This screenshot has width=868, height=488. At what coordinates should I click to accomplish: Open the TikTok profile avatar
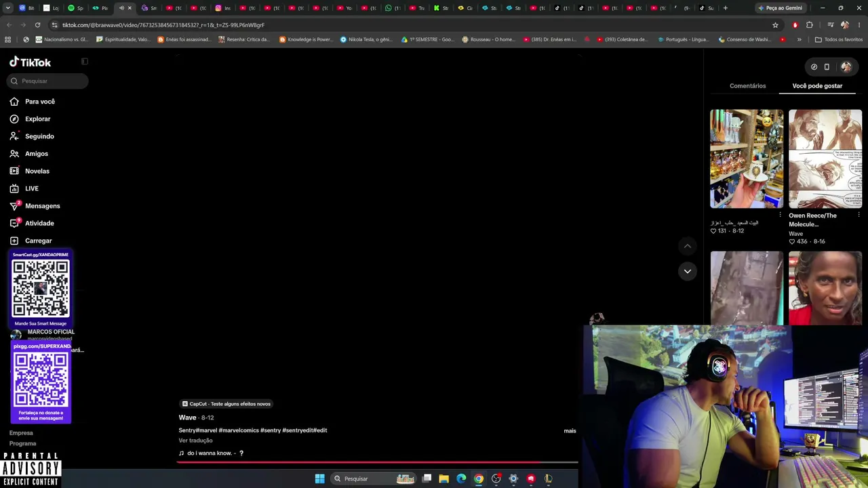[x=846, y=66]
